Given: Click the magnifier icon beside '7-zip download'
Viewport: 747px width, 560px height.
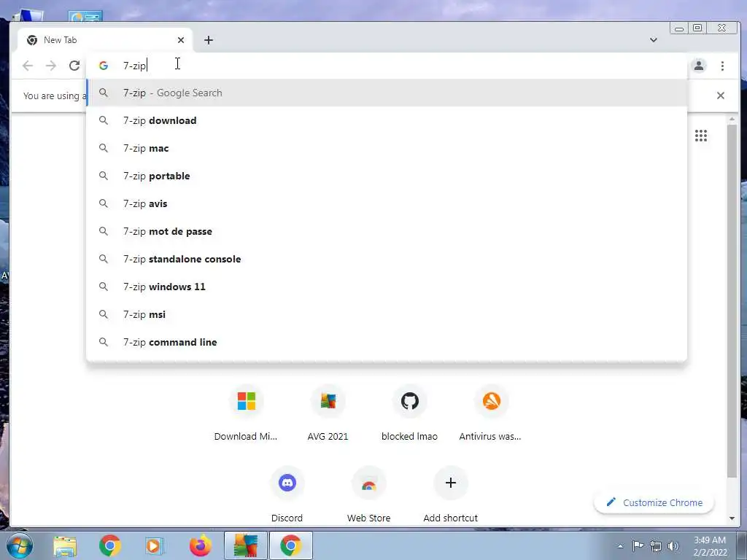Looking at the screenshot, I should pyautogui.click(x=104, y=120).
